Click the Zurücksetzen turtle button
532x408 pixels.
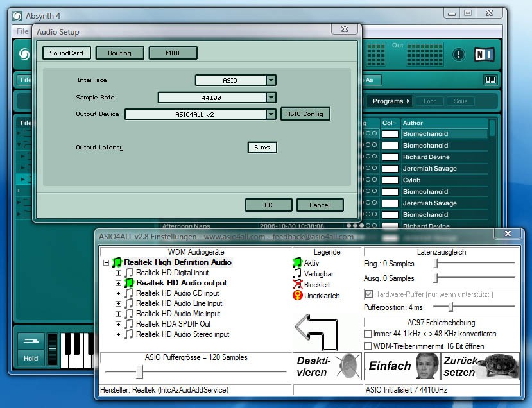(x=481, y=366)
